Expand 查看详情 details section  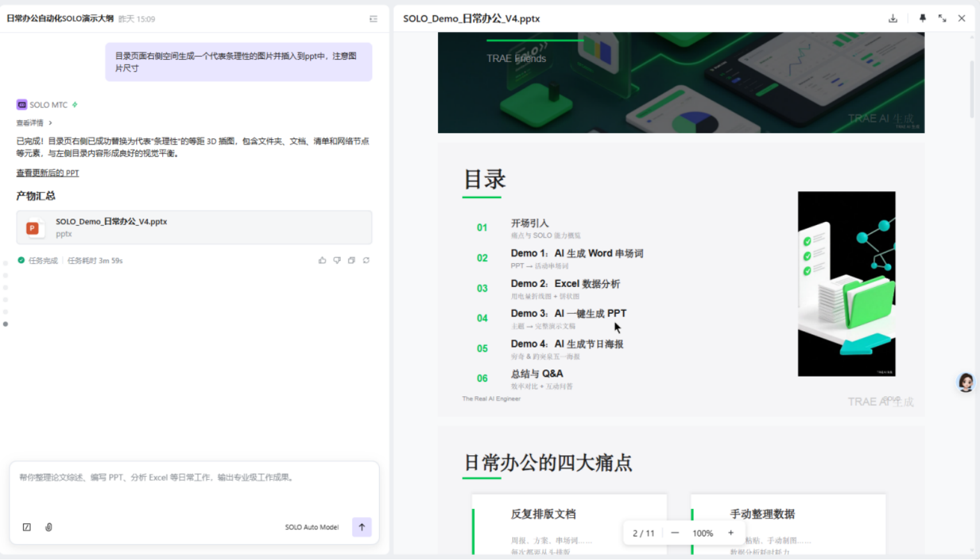(34, 123)
